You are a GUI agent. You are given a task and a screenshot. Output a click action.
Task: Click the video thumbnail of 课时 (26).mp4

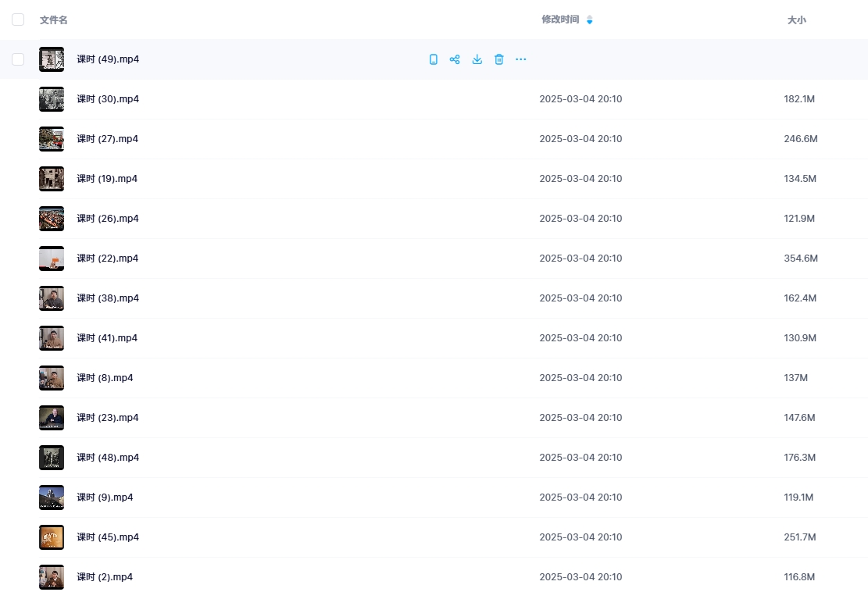pos(52,219)
